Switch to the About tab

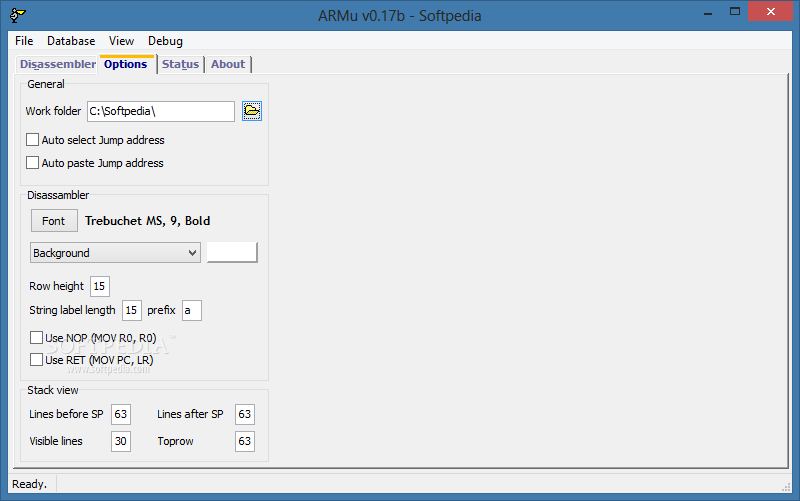tap(228, 64)
